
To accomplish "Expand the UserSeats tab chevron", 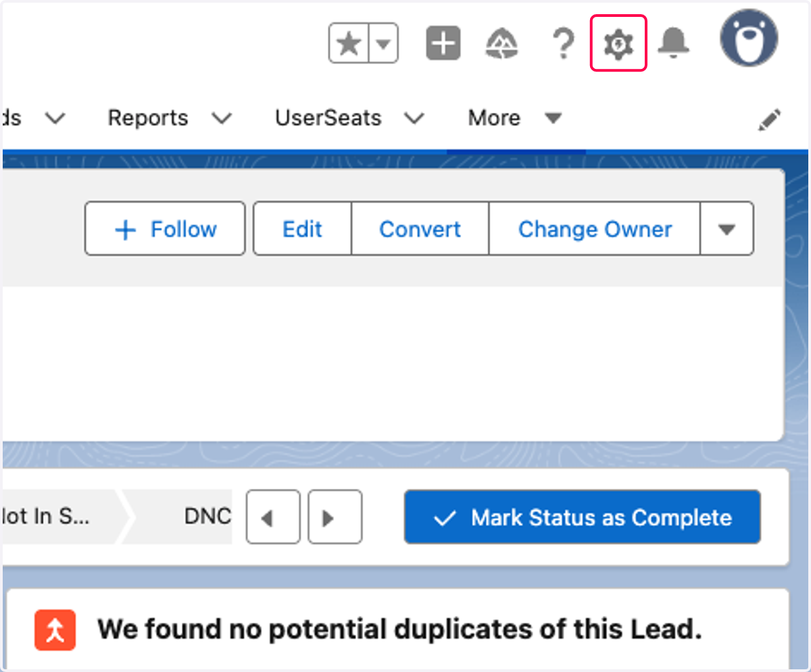I will pyautogui.click(x=414, y=119).
